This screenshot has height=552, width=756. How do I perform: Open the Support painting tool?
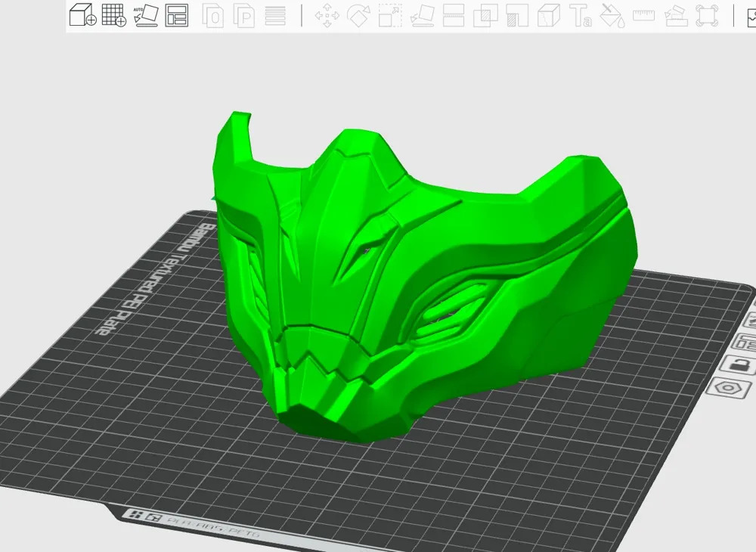(x=517, y=15)
